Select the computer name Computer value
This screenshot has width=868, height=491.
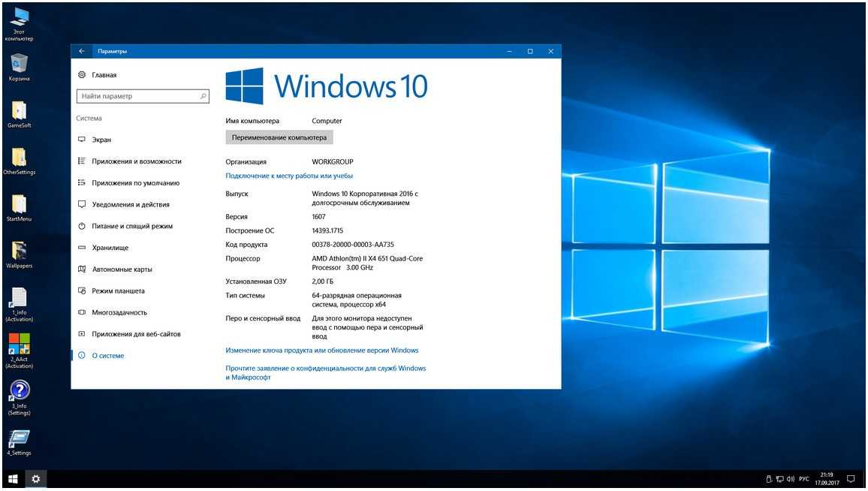pos(327,121)
